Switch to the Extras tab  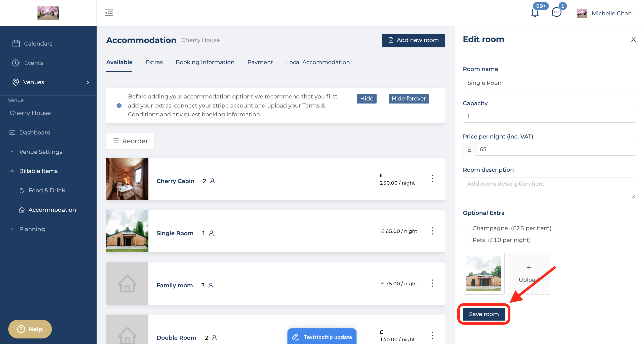pos(154,62)
